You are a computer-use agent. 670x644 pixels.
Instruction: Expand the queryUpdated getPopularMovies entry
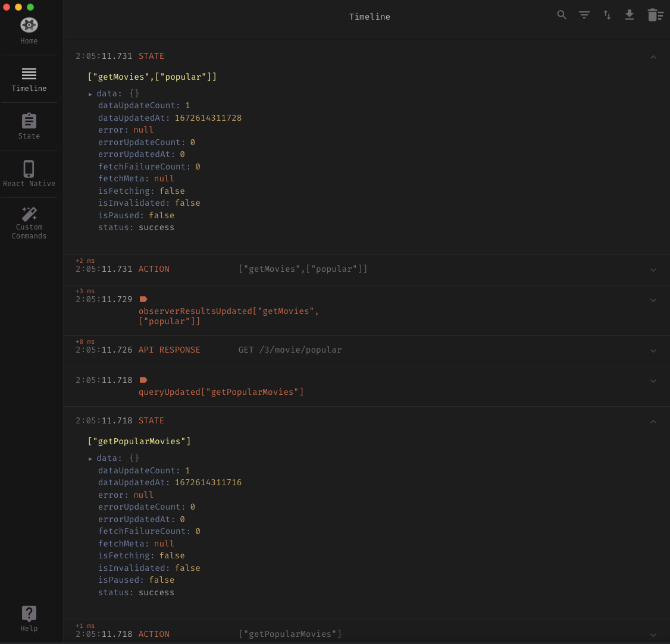[653, 381]
